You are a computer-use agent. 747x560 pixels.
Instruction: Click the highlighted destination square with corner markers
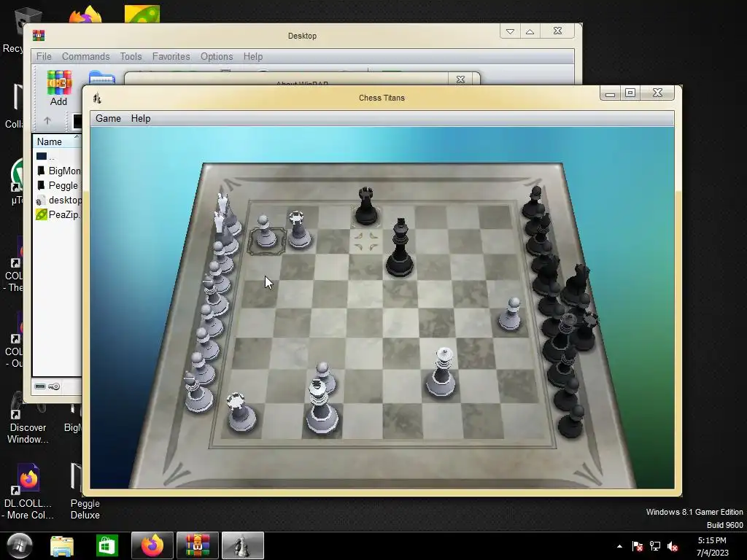[x=366, y=241]
